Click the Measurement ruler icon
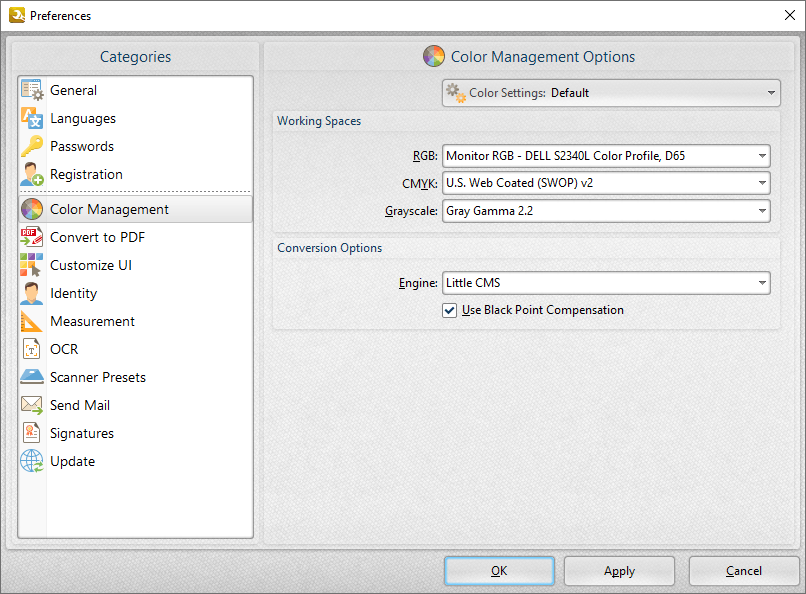Viewport: 806px width, 594px height. point(32,321)
